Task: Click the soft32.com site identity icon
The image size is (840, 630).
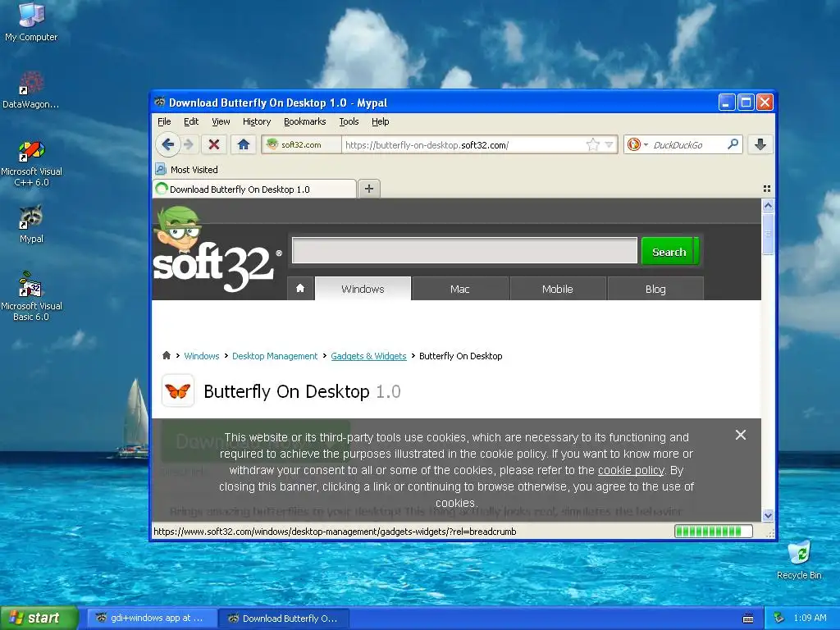Action: tap(272, 144)
